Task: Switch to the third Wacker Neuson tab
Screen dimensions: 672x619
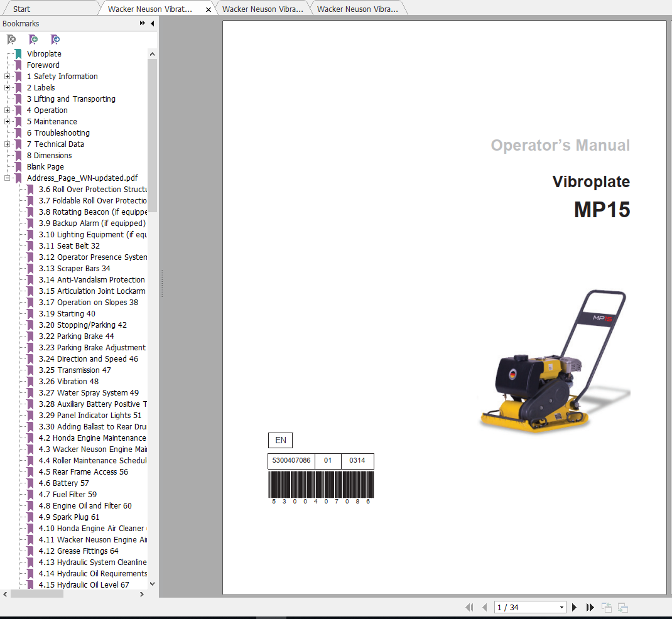Action: click(357, 9)
